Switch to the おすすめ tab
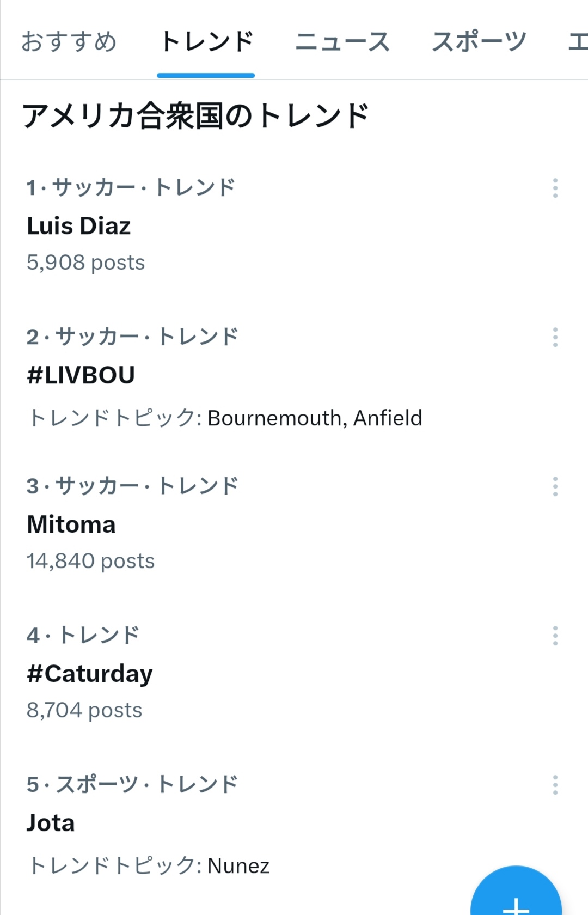Image resolution: width=588 pixels, height=915 pixels. pos(69,42)
